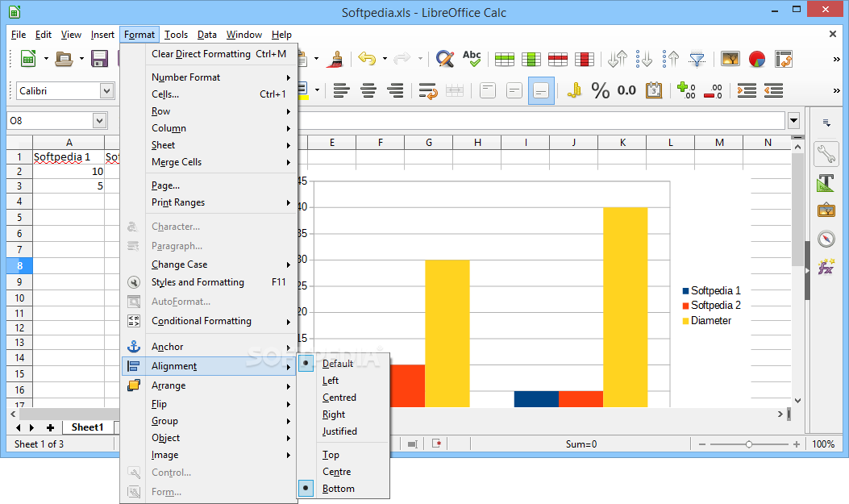Select Justified alignment option

tap(339, 431)
